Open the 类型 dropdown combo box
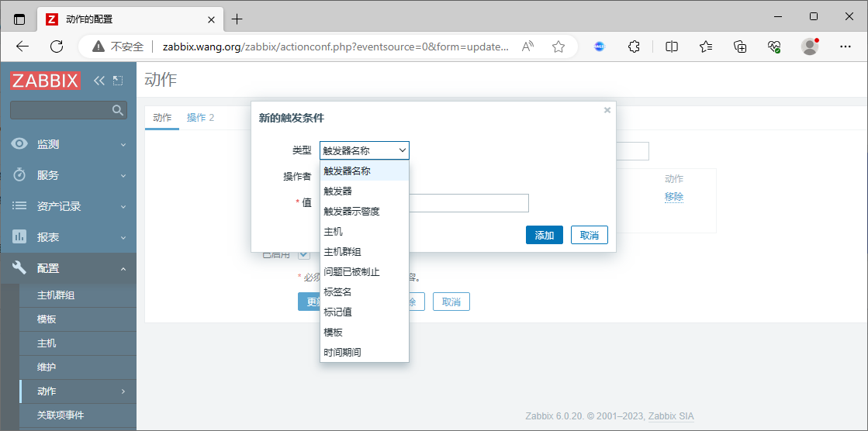Screen dimensions: 868x431 pos(365,150)
